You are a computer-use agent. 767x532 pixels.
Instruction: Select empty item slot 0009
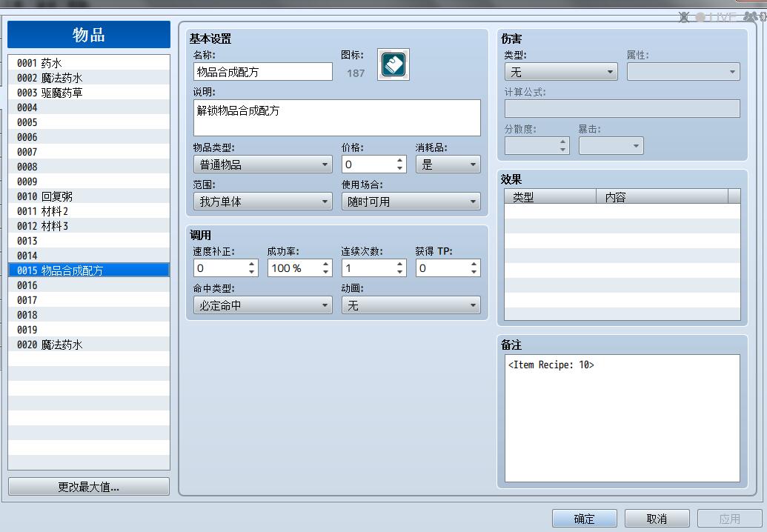pos(89,182)
